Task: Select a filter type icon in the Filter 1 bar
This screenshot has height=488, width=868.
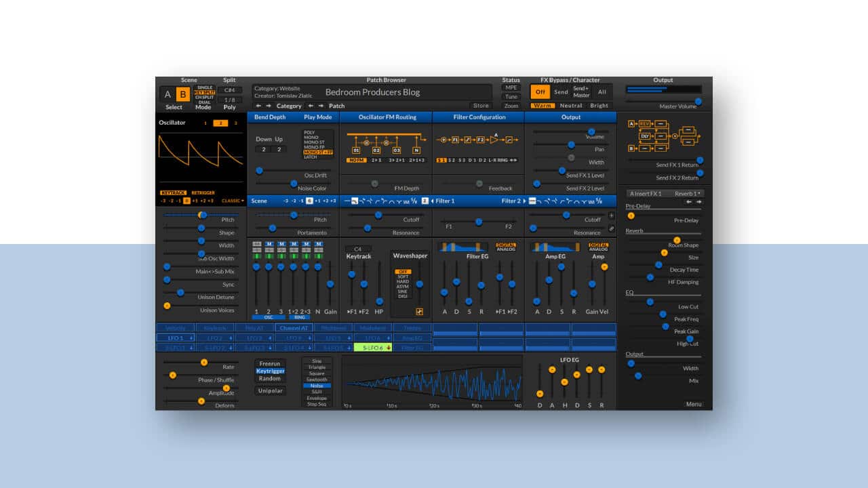Action: (x=354, y=201)
